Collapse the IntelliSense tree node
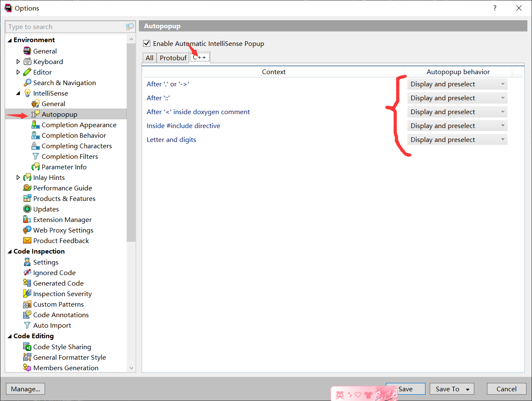The height and width of the screenshot is (401, 532). [x=18, y=93]
